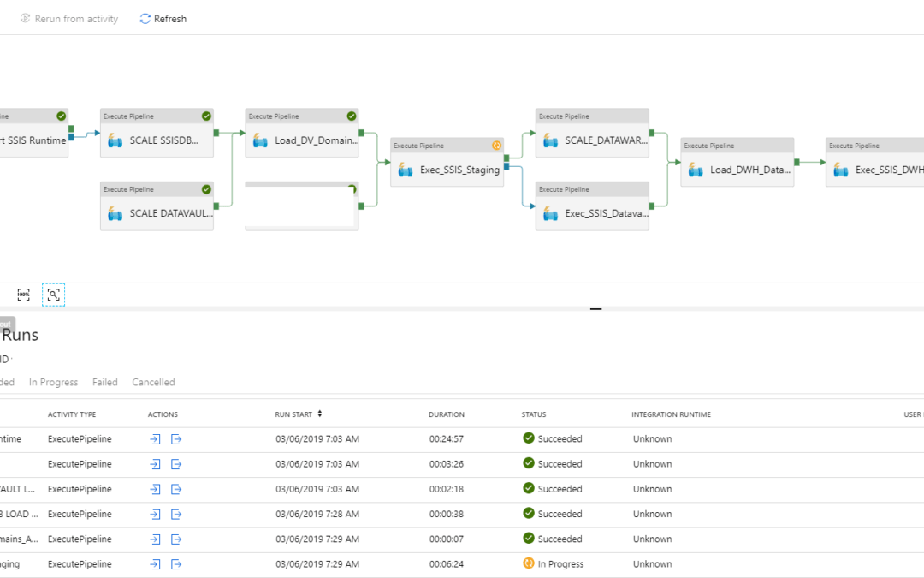Image resolution: width=924 pixels, height=578 pixels.
Task: Open output of the 00:03:26 duration run
Action: [x=176, y=464]
